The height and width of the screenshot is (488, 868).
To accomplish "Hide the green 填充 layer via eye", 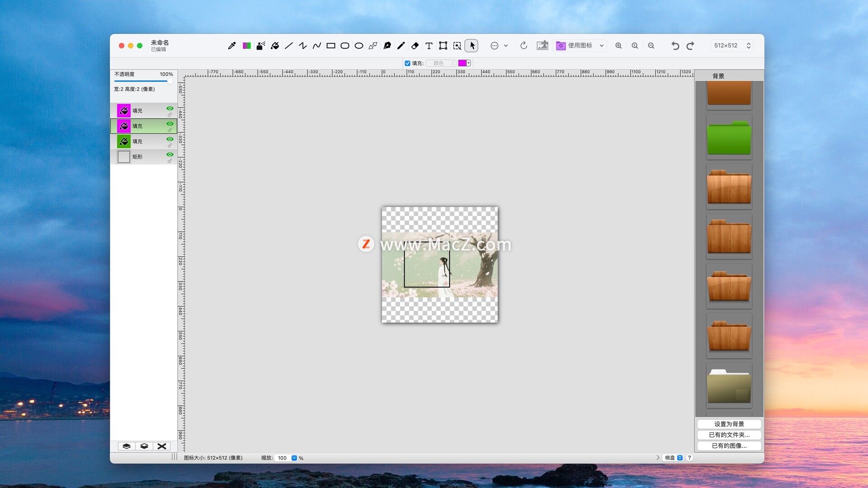I will tap(170, 139).
